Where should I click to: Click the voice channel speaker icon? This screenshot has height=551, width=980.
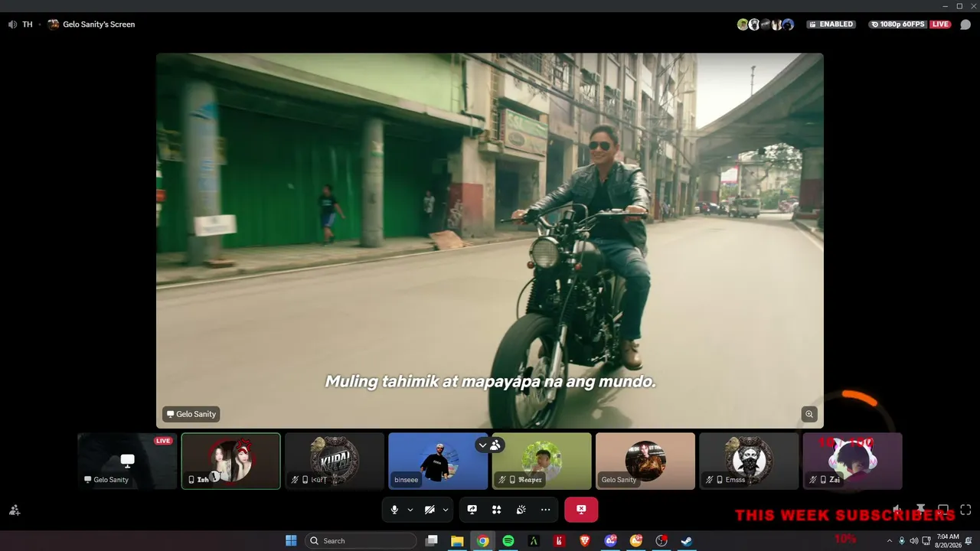click(12, 24)
